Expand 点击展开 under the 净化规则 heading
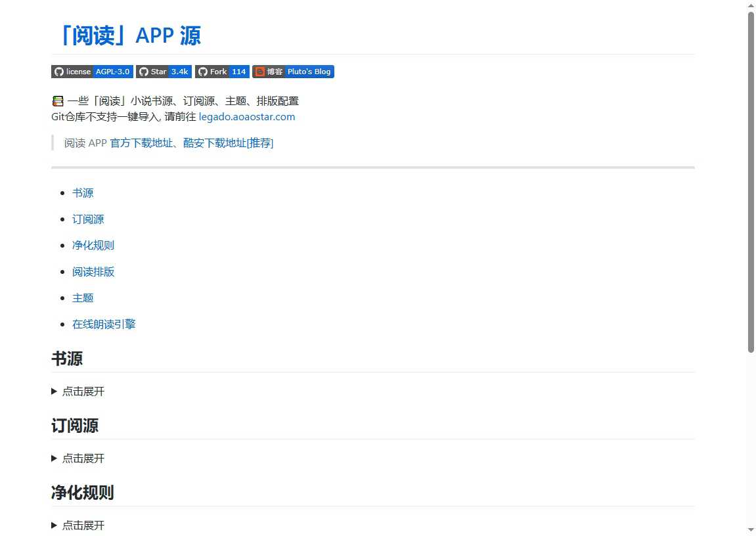The image size is (756, 536). (x=78, y=525)
